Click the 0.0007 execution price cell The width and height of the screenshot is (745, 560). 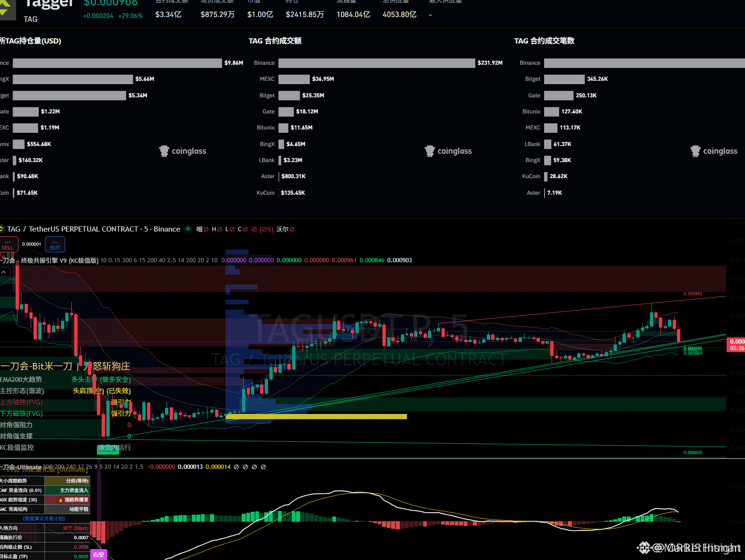click(x=67, y=537)
